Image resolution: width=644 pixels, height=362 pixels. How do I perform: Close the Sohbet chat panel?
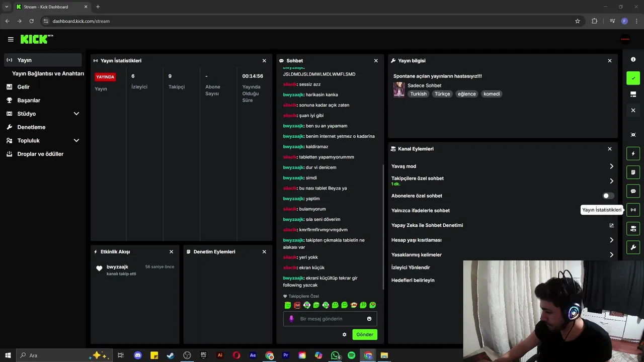(x=376, y=60)
